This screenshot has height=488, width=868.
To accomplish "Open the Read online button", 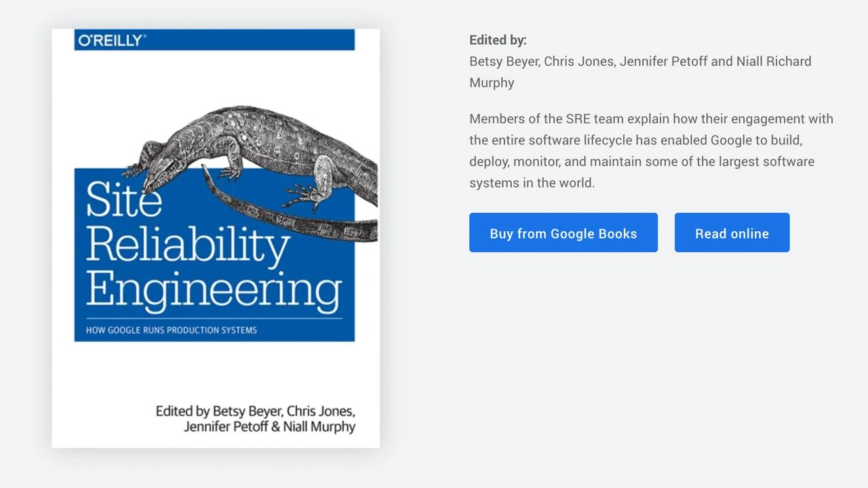I will (732, 232).
